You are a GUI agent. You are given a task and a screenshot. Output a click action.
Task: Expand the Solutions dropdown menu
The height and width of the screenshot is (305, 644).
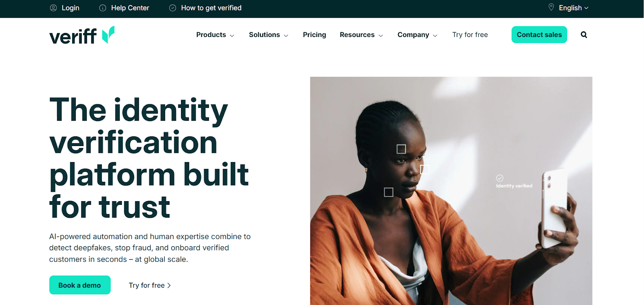(x=268, y=35)
